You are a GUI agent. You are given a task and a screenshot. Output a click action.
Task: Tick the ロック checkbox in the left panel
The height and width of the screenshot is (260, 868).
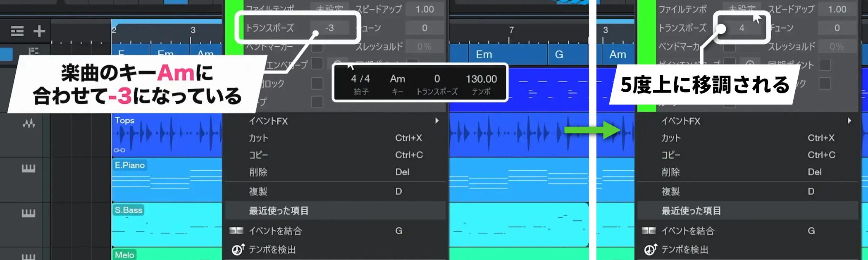click(x=317, y=83)
